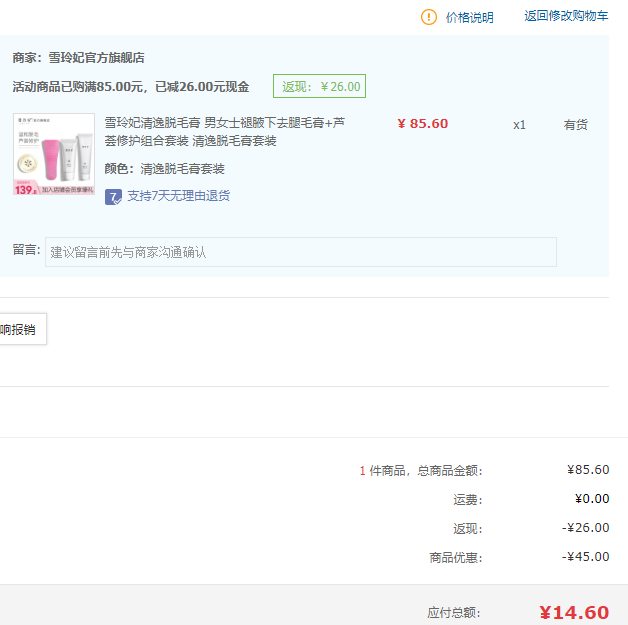Open the 价格说明 price explanation text
This screenshot has width=628, height=625.
[x=469, y=17]
